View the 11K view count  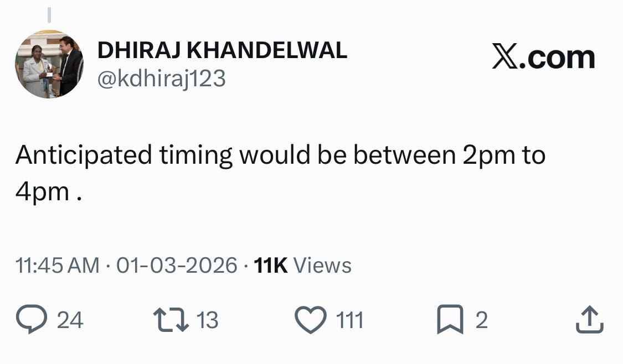click(x=270, y=266)
